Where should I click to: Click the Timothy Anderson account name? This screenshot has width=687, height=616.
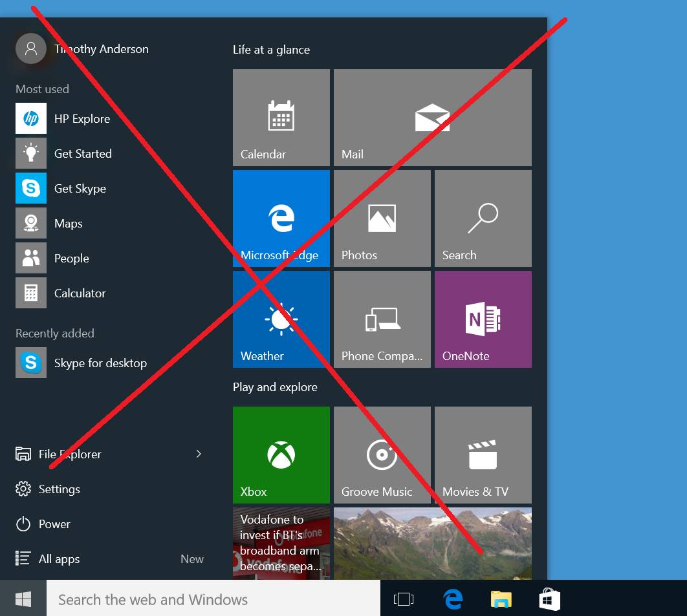point(101,49)
